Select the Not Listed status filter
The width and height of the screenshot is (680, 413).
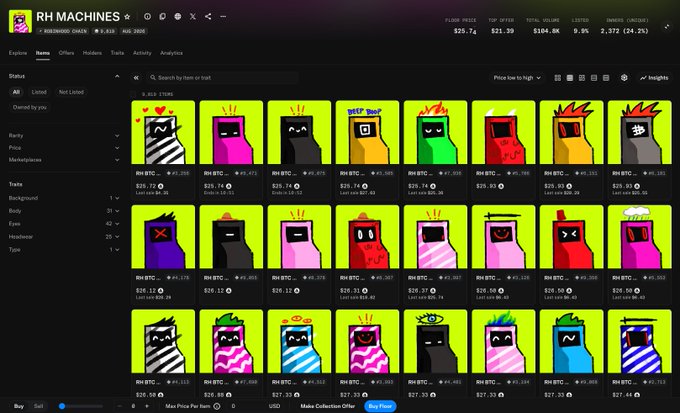[71, 92]
